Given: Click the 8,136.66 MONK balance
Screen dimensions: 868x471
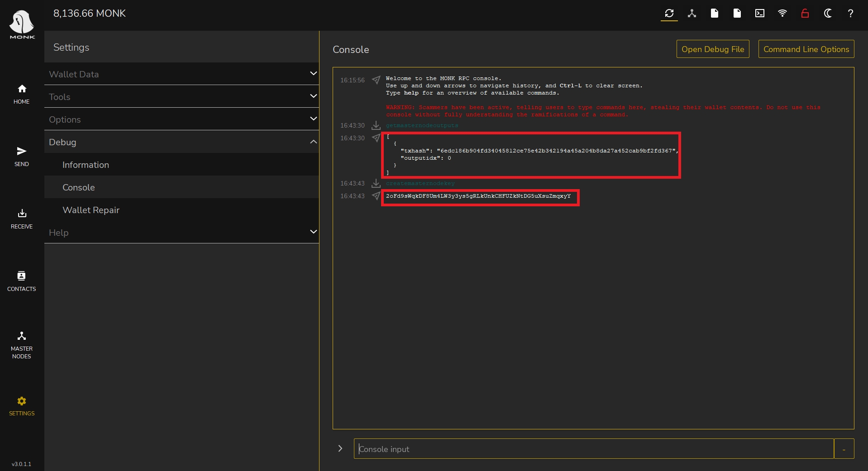Looking at the screenshot, I should point(90,14).
